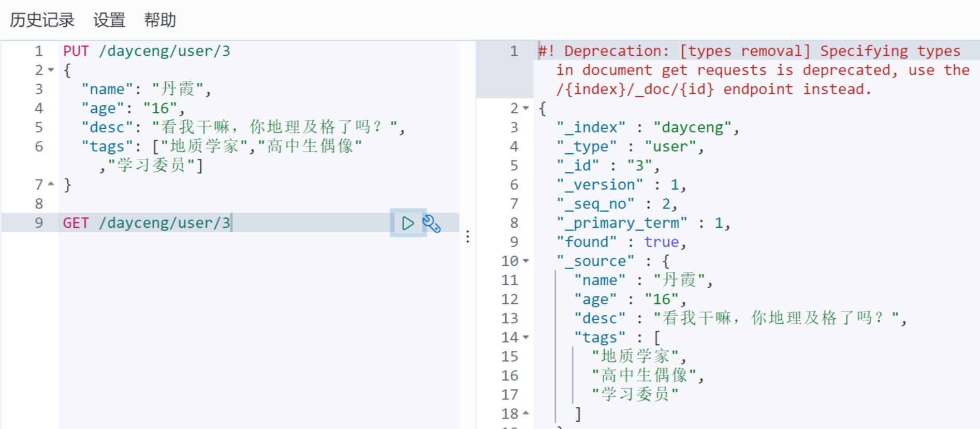The width and height of the screenshot is (980, 429).
Task: Click "_source" key in response
Action: click(x=595, y=261)
